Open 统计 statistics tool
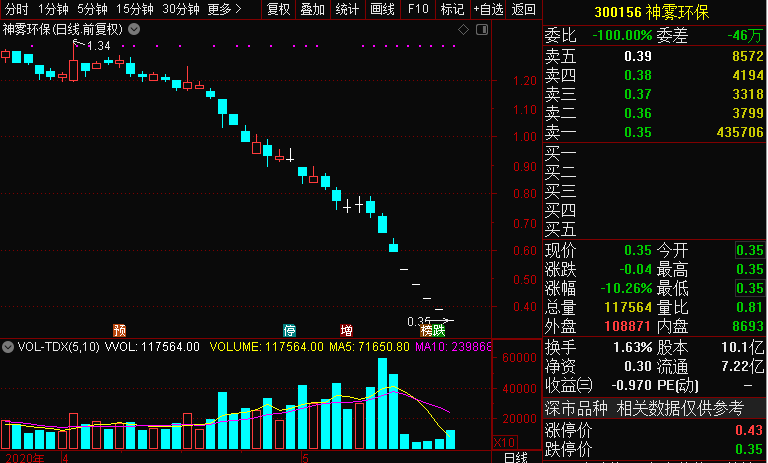Image resolution: width=768 pixels, height=463 pixels. [x=347, y=9]
